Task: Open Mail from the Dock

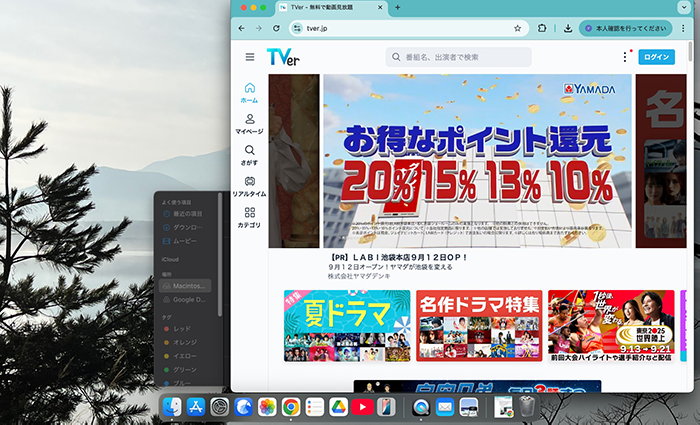Action: click(445, 407)
